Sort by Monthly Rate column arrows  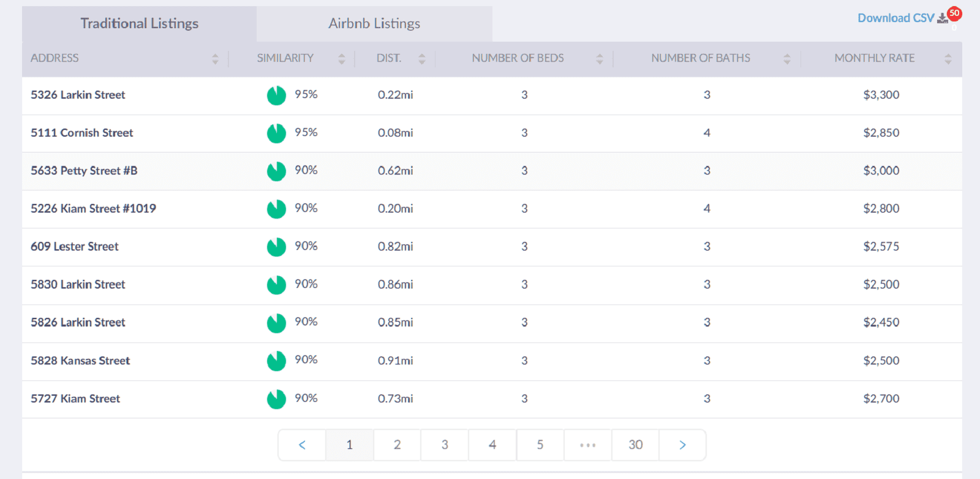[x=948, y=59]
